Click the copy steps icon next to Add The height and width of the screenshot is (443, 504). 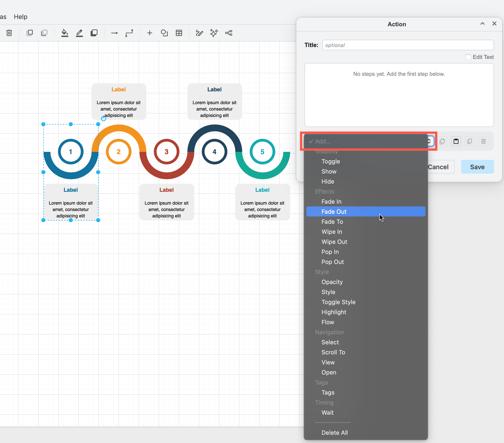442,141
